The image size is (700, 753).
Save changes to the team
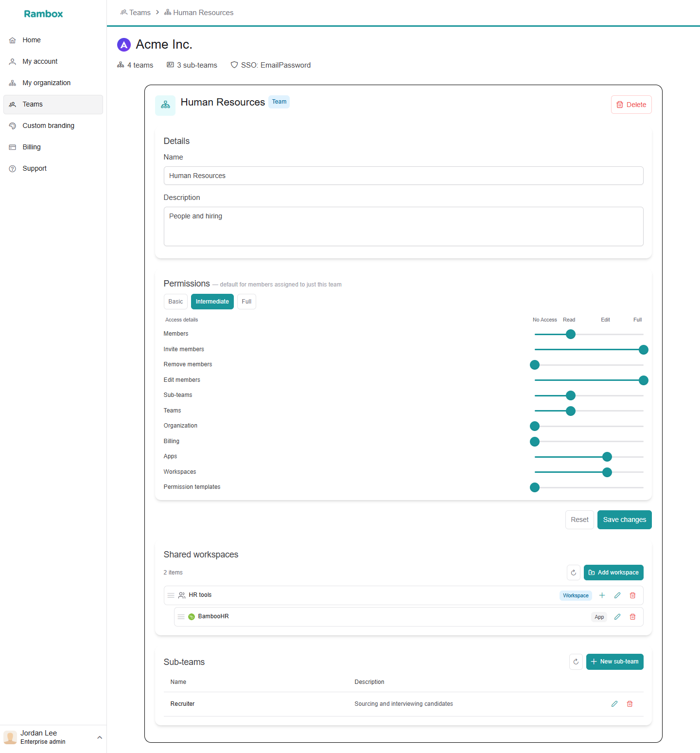(624, 520)
